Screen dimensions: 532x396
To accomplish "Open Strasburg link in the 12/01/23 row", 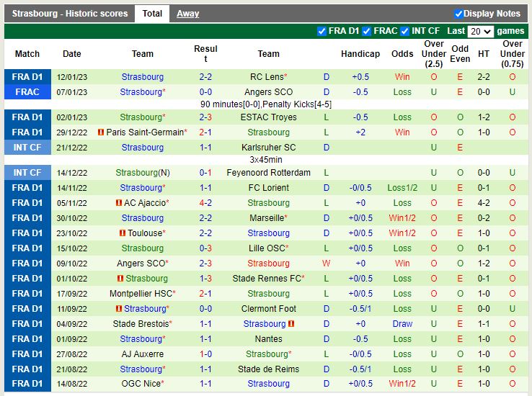I will pos(143,77).
